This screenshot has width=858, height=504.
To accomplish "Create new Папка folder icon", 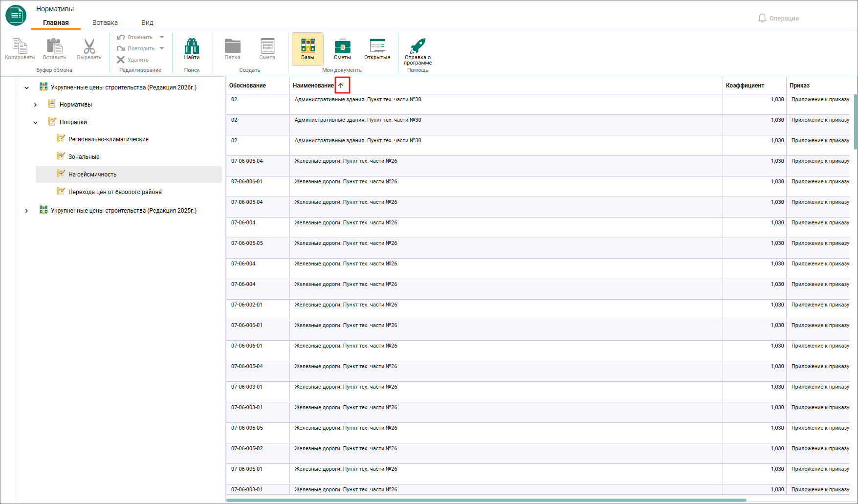I will pos(233,46).
